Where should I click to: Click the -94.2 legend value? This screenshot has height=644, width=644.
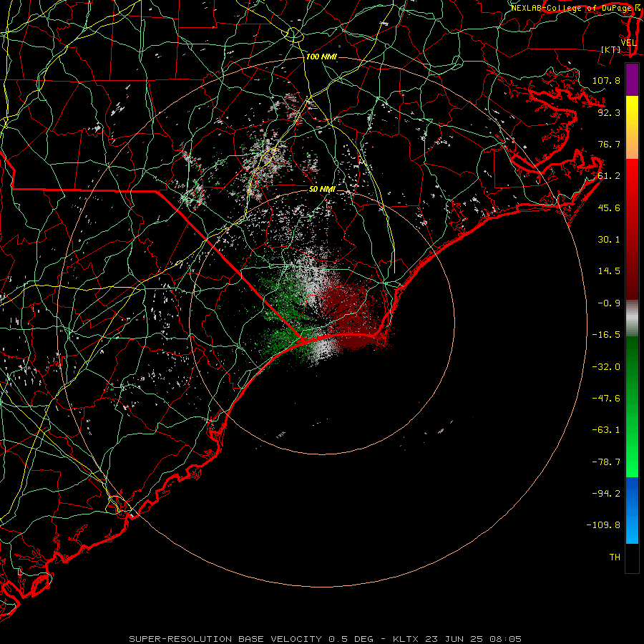coord(606,494)
